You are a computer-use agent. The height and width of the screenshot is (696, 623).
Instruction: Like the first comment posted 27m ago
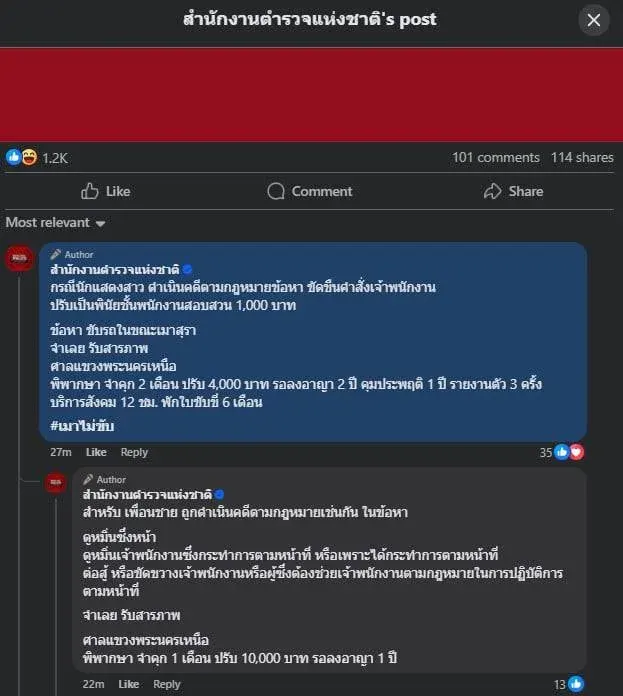pyautogui.click(x=96, y=452)
